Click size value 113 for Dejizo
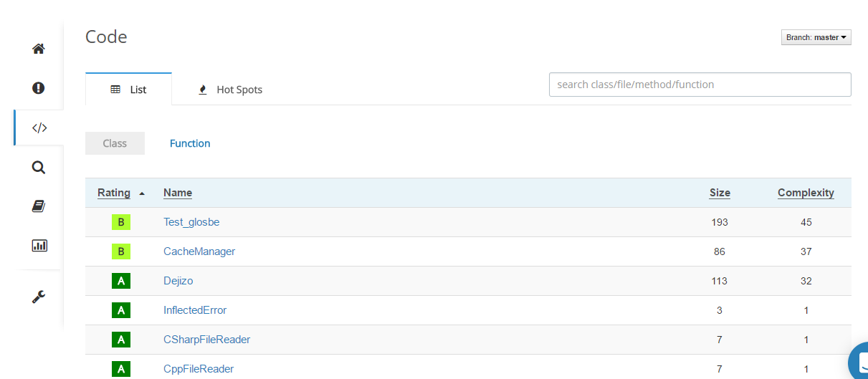The image size is (868, 379). [x=720, y=281]
